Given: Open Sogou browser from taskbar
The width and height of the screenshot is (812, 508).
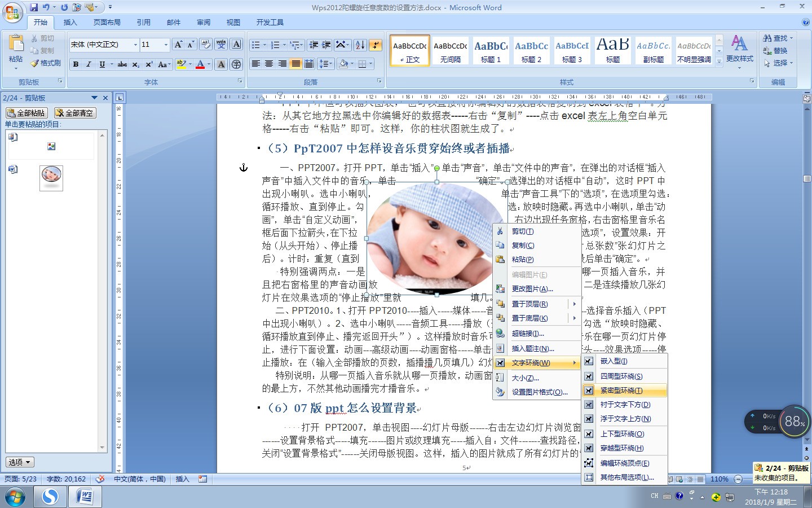Looking at the screenshot, I should pyautogui.click(x=51, y=497).
